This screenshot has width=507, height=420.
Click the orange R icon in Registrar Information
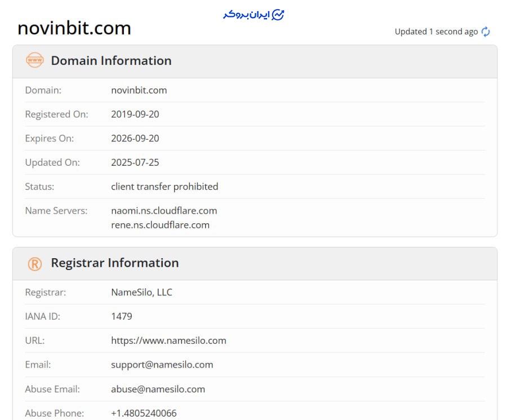[34, 264]
